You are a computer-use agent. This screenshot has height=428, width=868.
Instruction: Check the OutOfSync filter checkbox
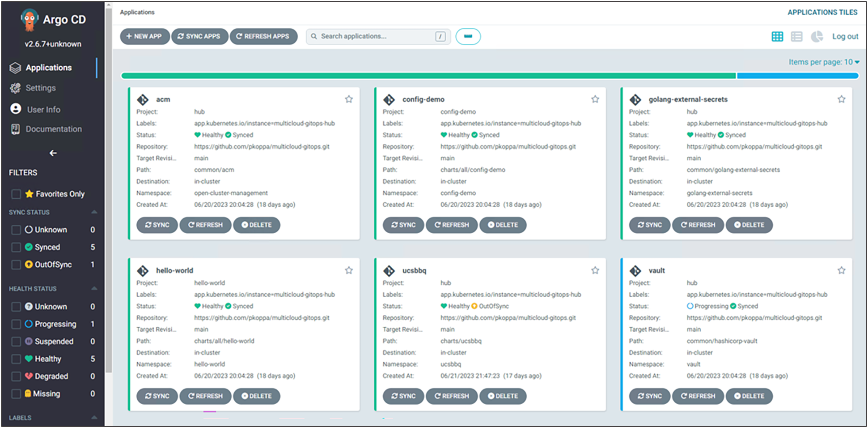coord(16,265)
